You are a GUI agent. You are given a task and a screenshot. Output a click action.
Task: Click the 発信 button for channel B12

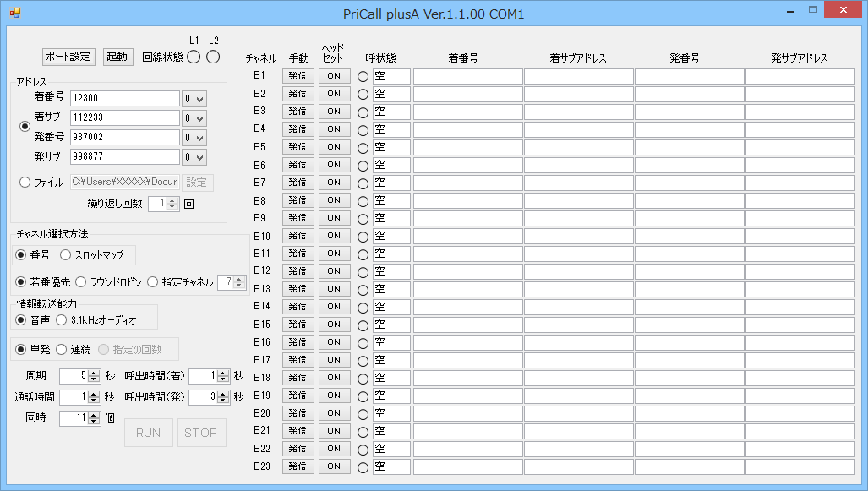[298, 271]
